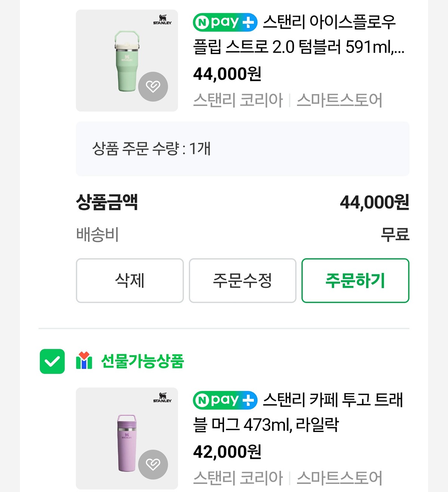Click Stanley logo on lilac mug thumbnail
This screenshot has width=448, height=492.
point(162,398)
